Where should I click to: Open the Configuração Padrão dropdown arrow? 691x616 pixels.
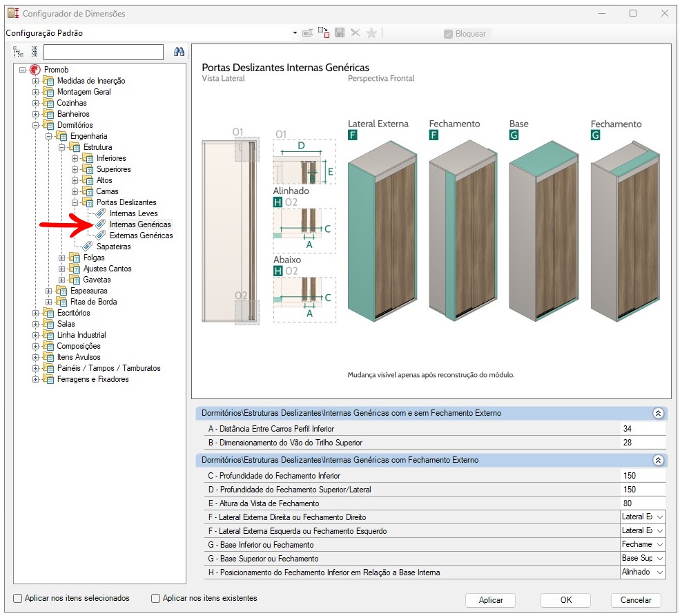pyautogui.click(x=295, y=33)
